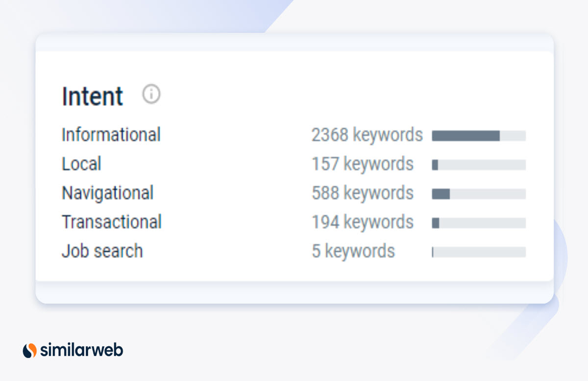Click the Local intent progress bar
Viewport: 588px width, 381px height.
(x=479, y=165)
